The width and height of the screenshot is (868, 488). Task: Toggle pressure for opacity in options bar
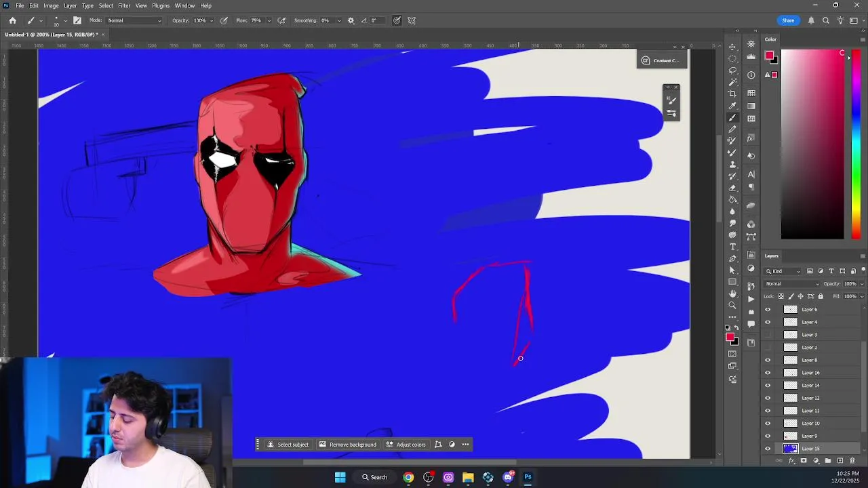[x=224, y=20]
